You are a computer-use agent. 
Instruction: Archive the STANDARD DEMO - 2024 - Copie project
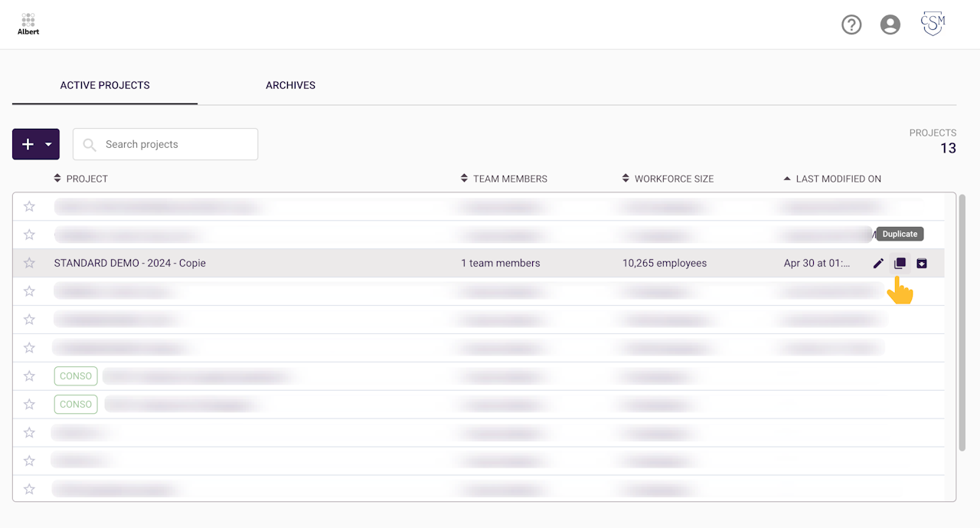pos(922,264)
